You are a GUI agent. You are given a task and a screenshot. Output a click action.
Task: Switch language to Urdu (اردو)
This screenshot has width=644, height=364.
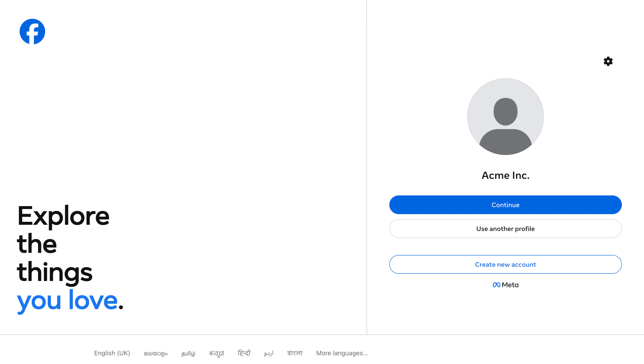pyautogui.click(x=269, y=353)
